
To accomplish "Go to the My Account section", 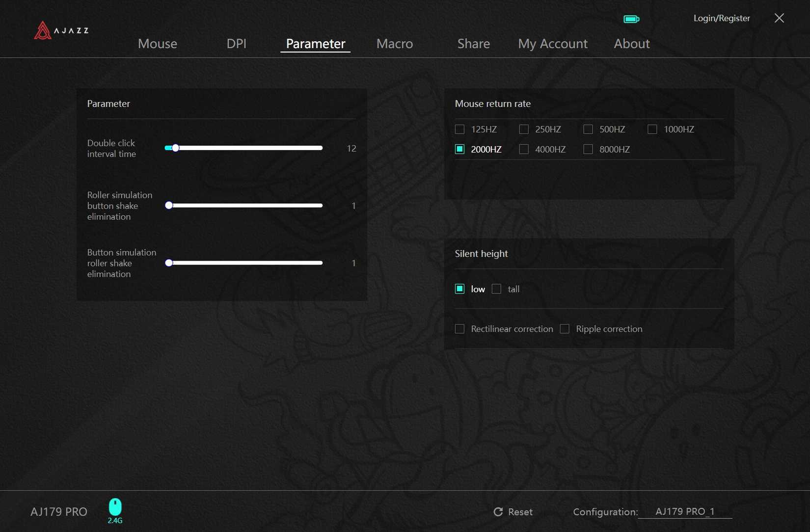I will point(553,44).
